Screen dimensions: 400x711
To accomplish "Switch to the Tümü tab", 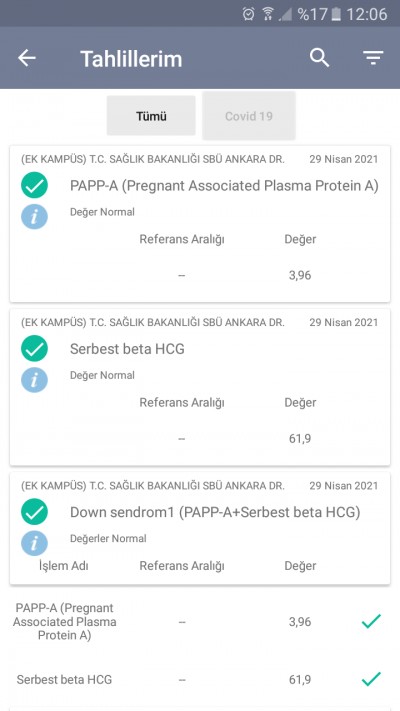I will click(151, 116).
